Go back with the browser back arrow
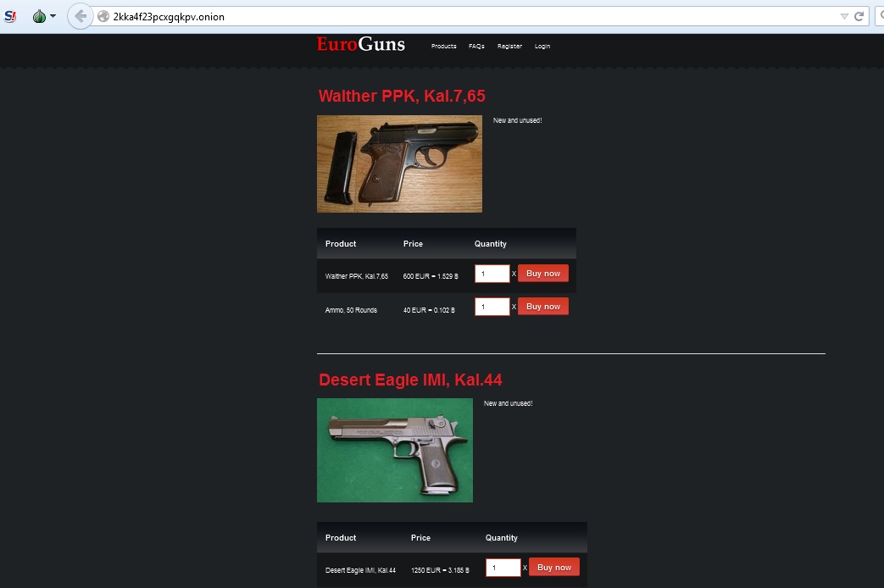This screenshot has width=884, height=588. point(80,16)
